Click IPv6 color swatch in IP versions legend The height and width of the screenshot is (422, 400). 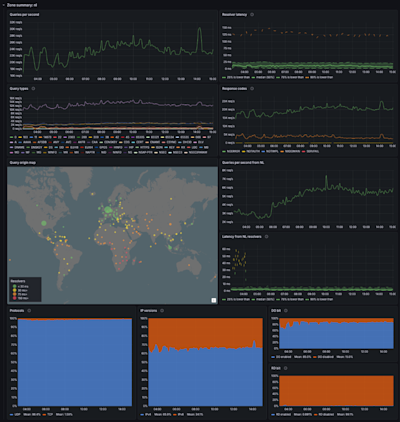click(x=175, y=415)
